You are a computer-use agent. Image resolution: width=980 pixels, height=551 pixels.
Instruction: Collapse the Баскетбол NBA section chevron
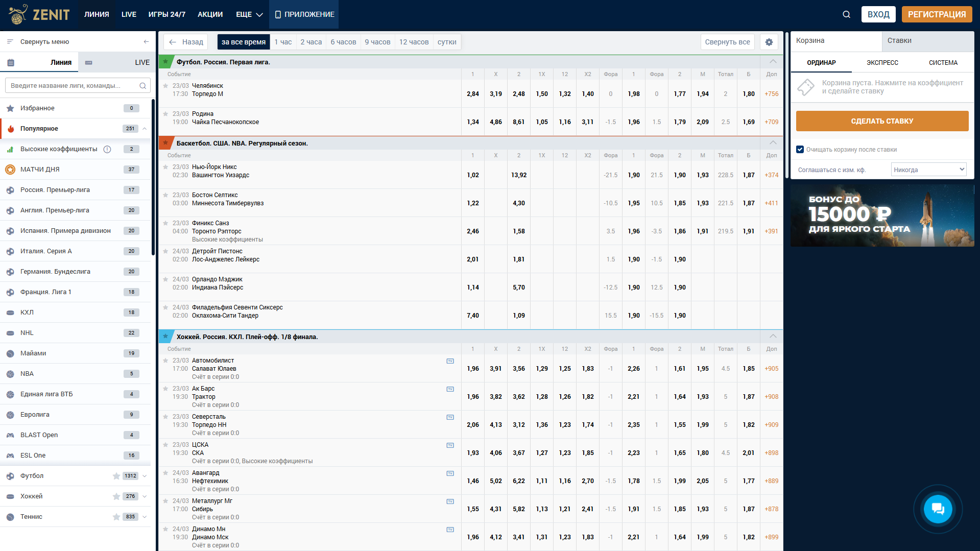coord(773,143)
